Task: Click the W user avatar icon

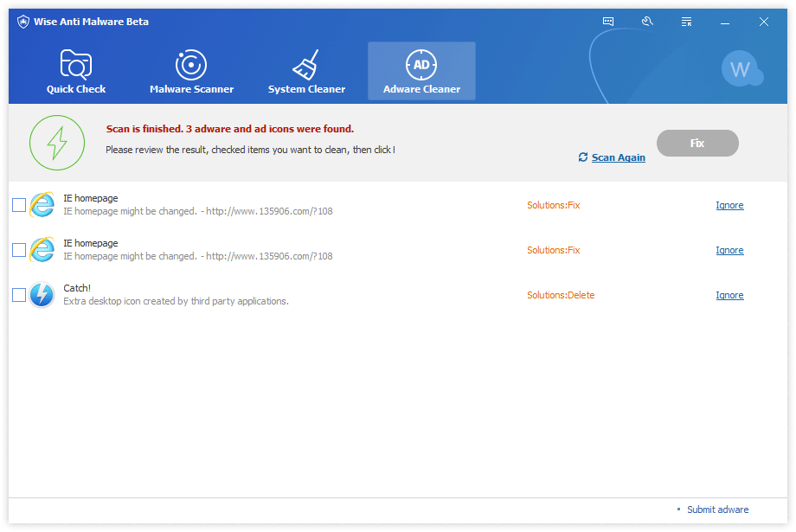Action: click(741, 68)
